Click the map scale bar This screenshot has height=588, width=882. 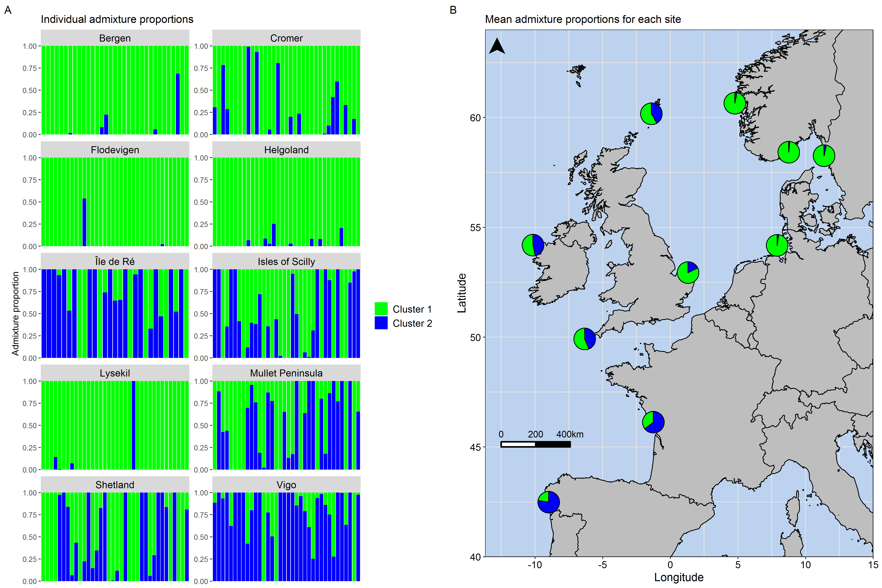coord(535,444)
